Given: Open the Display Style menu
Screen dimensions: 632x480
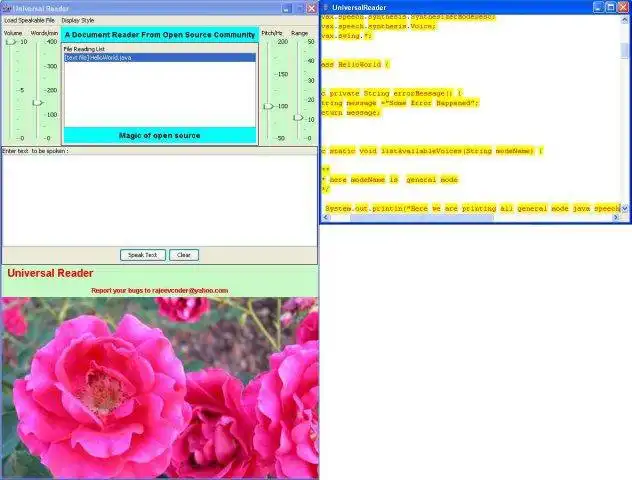Looking at the screenshot, I should point(78,20).
